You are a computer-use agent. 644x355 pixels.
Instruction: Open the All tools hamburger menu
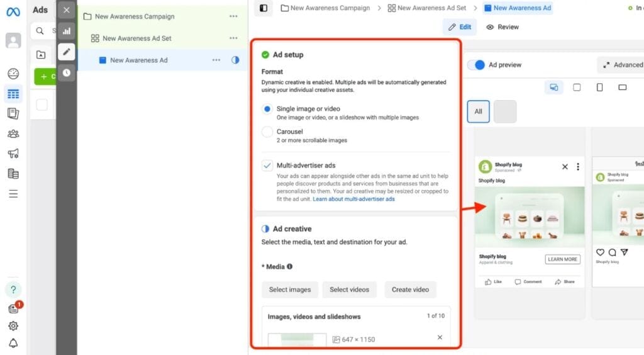pyautogui.click(x=13, y=193)
